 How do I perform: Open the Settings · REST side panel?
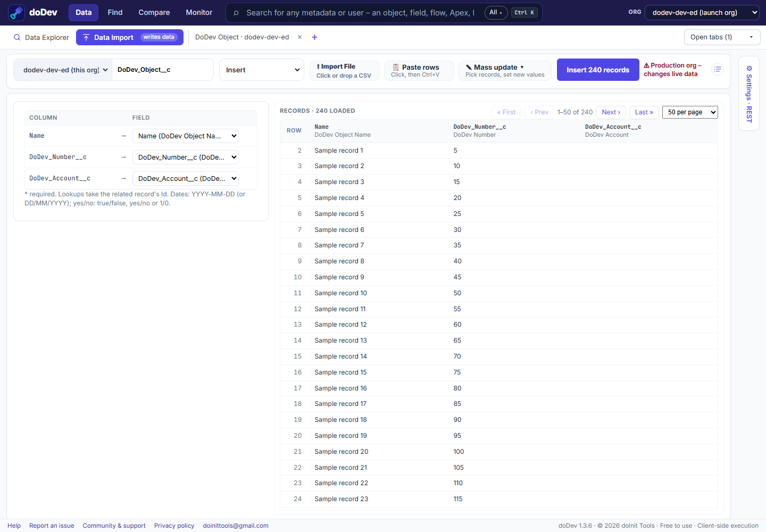point(749,94)
